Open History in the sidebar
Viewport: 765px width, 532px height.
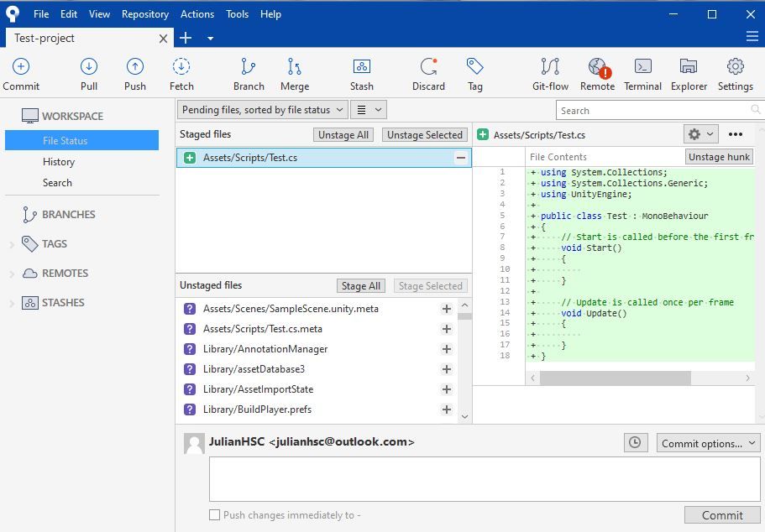[x=59, y=162]
